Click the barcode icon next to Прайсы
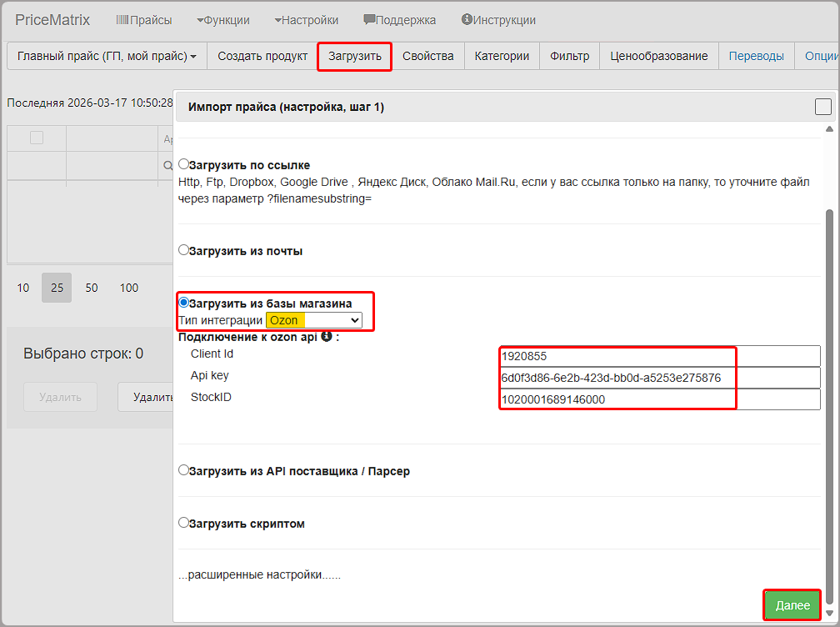Screen dimensions: 840x627 coord(122,20)
